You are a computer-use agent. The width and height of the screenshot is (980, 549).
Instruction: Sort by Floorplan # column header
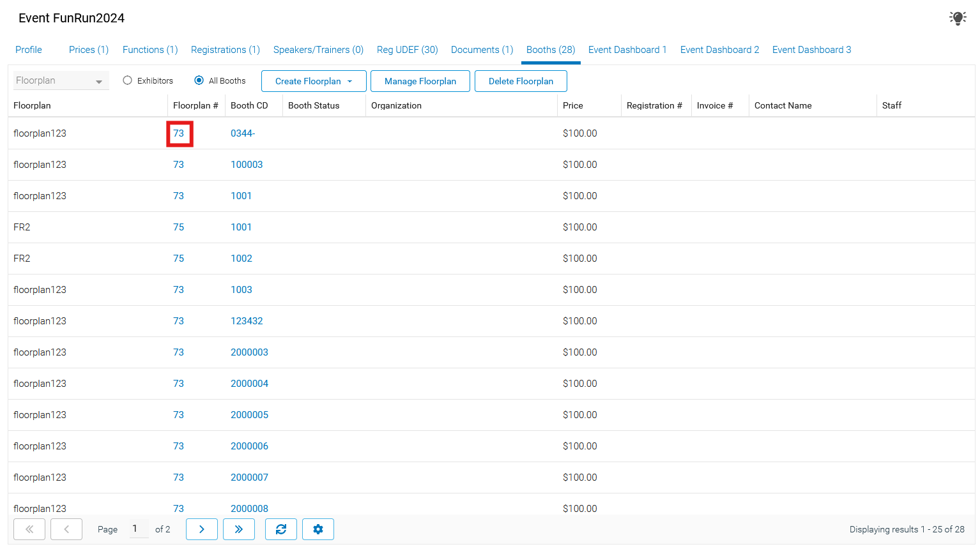[x=195, y=105]
